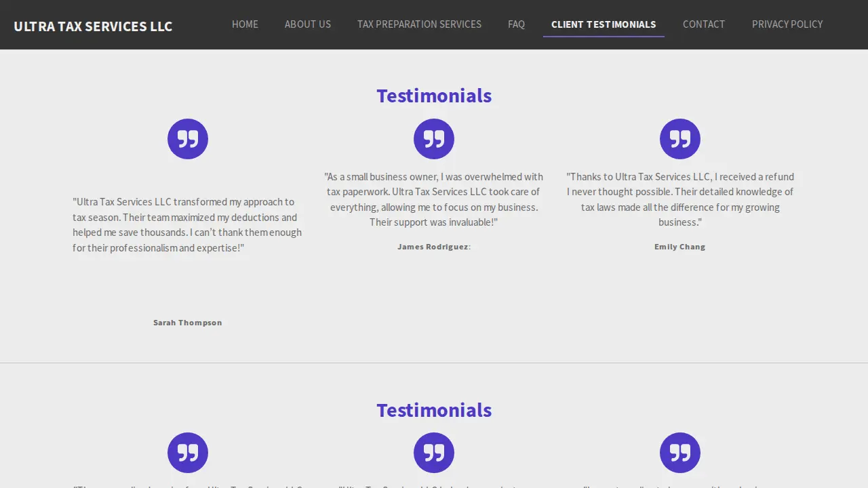Open the Home page from navigation
The width and height of the screenshot is (868, 488).
[245, 24]
